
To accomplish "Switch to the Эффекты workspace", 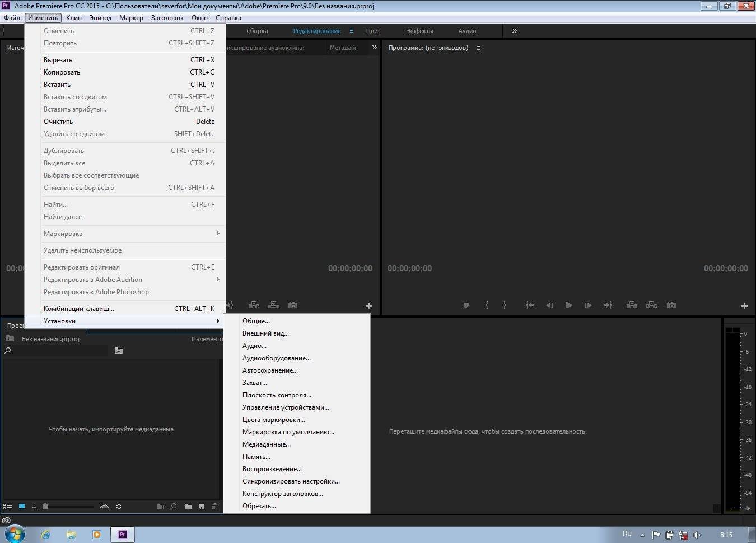I will point(419,31).
